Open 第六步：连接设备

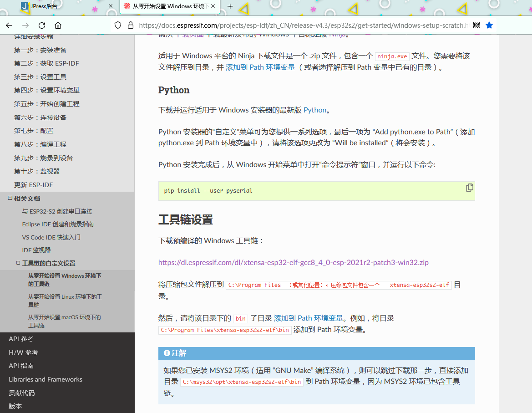coord(40,117)
